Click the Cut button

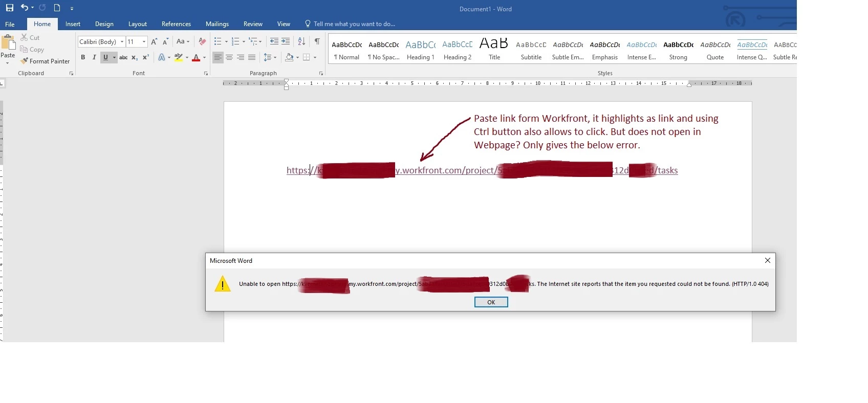(x=30, y=37)
